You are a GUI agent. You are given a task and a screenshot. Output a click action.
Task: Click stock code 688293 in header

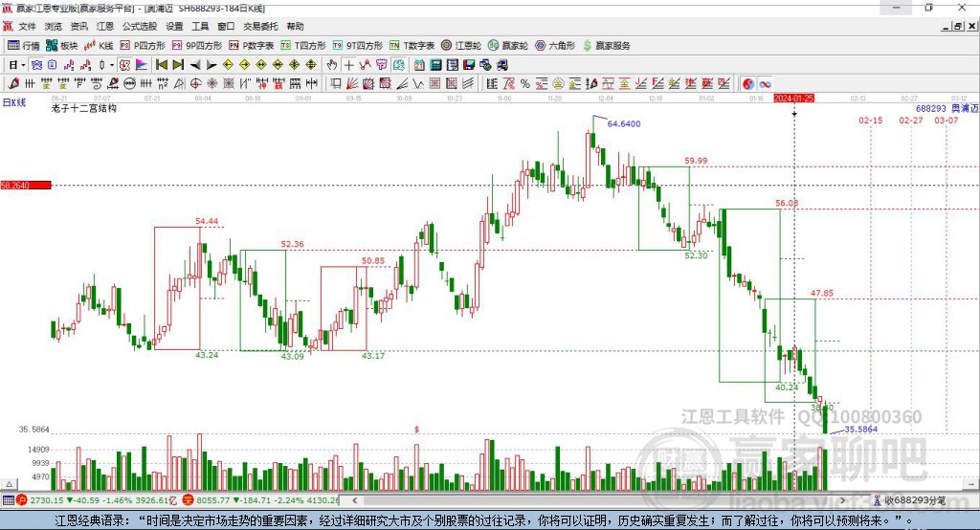pos(931,108)
